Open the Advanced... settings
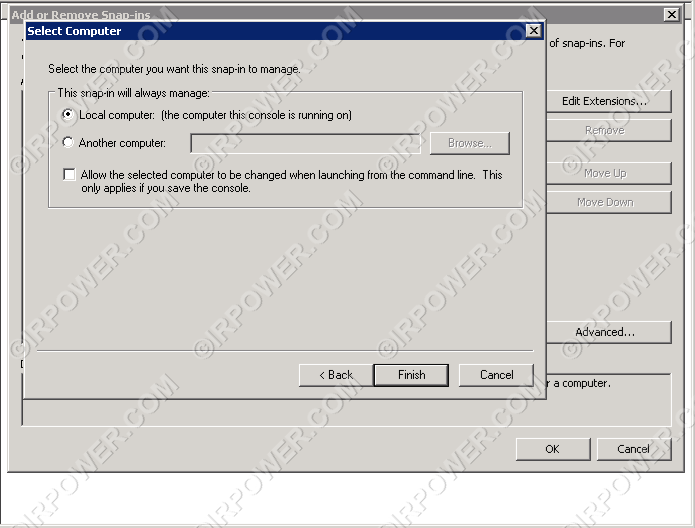This screenshot has width=695, height=528. coord(604,332)
